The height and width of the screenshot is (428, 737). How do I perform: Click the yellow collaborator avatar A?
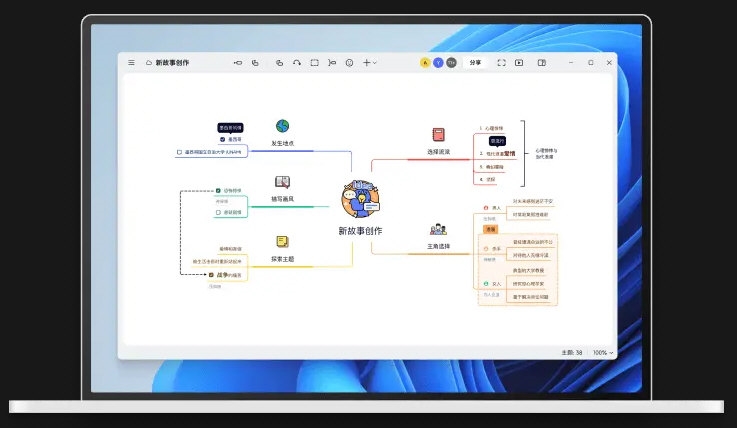click(425, 62)
